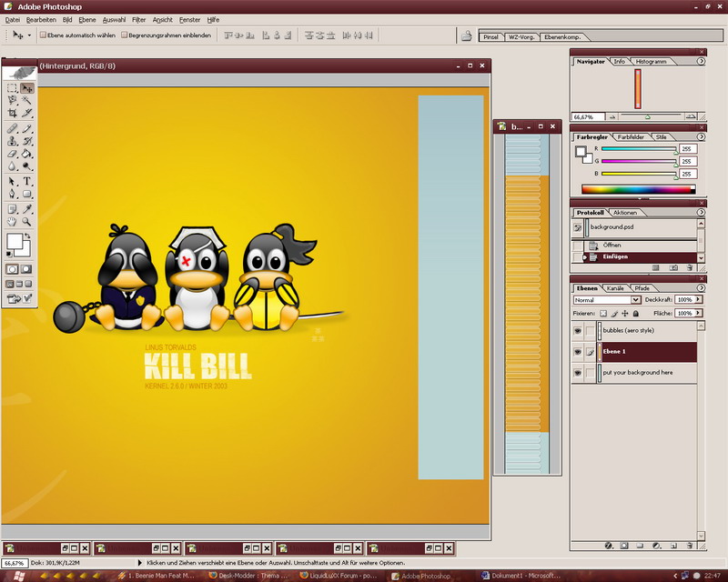Select the History Brush tool

point(27,141)
